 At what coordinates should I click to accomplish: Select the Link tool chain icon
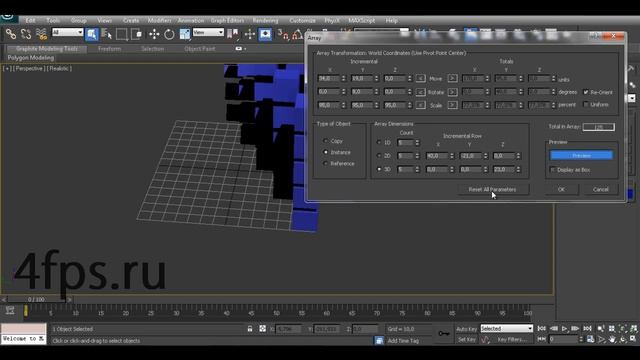click(11, 34)
